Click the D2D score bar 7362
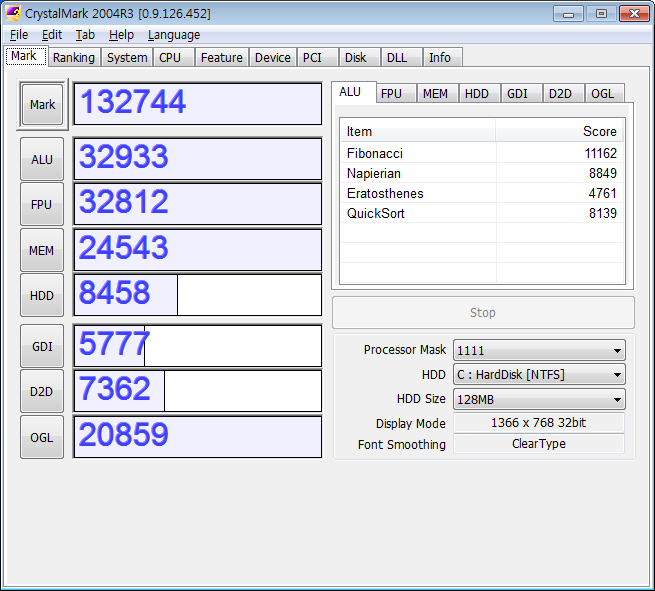 click(x=198, y=391)
